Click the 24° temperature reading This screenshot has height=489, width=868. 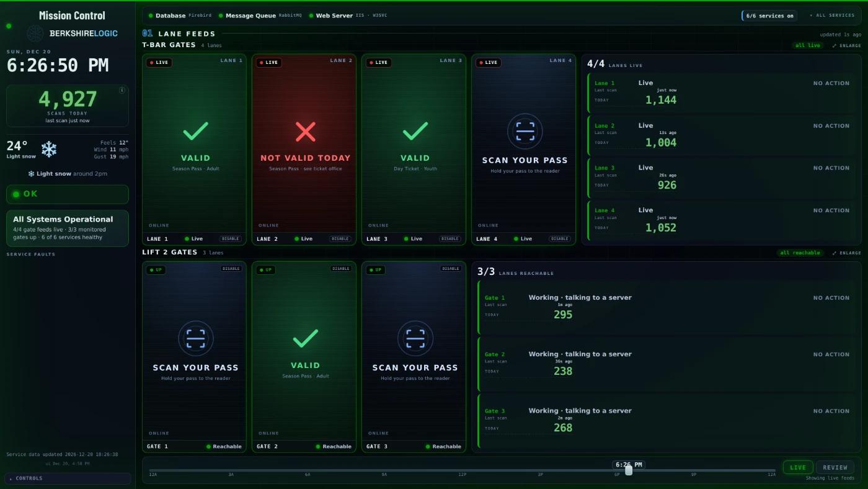(17, 146)
